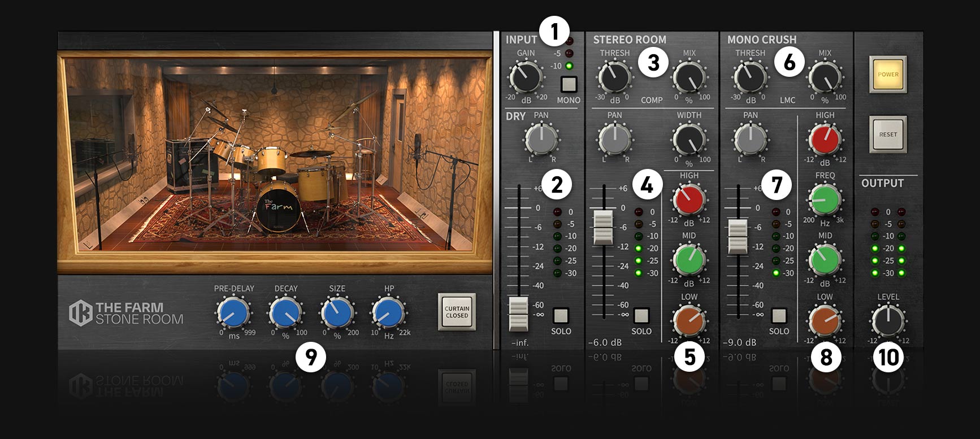This screenshot has width=980, height=439.
Task: Click the Dry Pan knob
Action: tap(541, 139)
